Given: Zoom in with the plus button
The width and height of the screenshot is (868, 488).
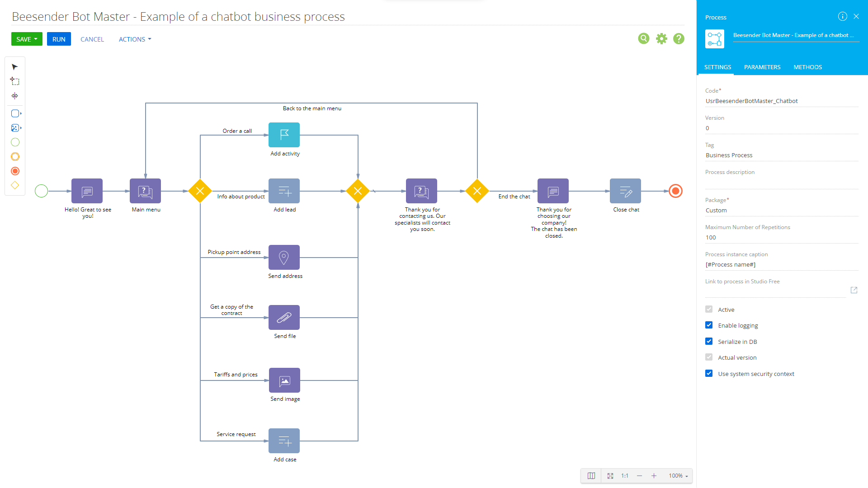Looking at the screenshot, I should (654, 476).
